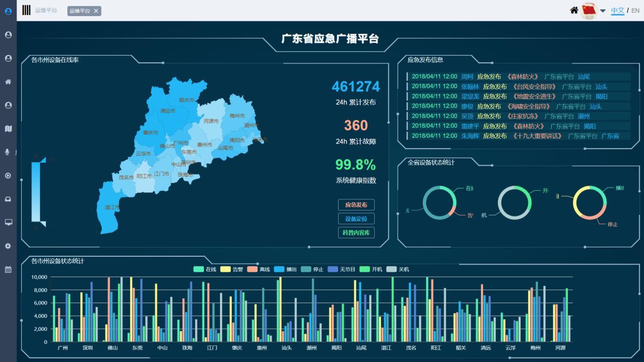
Task: Select 河源市 region on the map
Action: 211,121
